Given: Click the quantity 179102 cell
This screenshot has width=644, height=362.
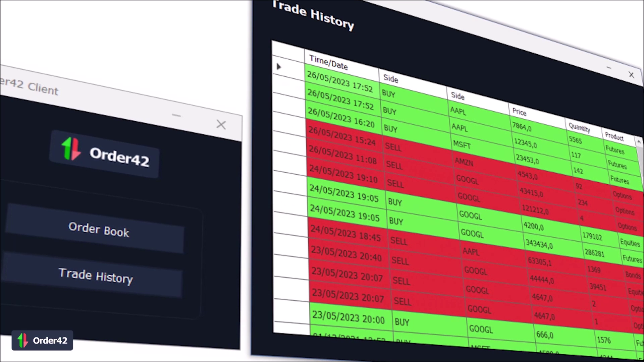Looking at the screenshot, I should click(x=599, y=238).
